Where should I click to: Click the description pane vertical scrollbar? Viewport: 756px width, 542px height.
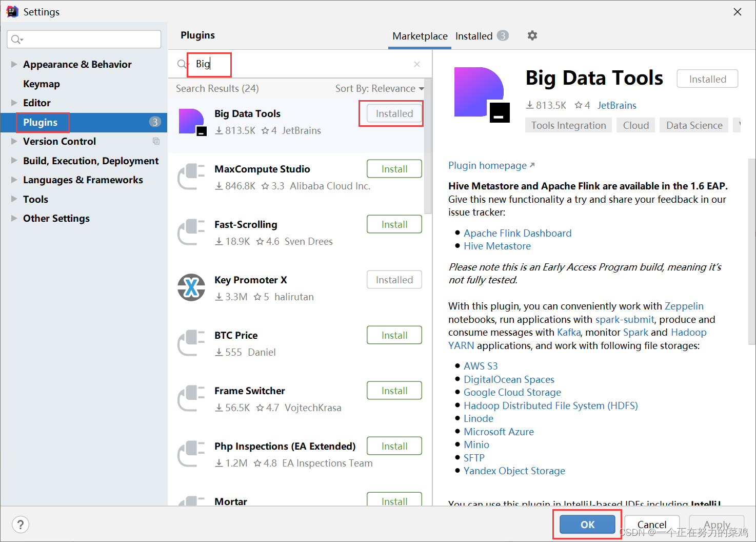pyautogui.click(x=752, y=251)
